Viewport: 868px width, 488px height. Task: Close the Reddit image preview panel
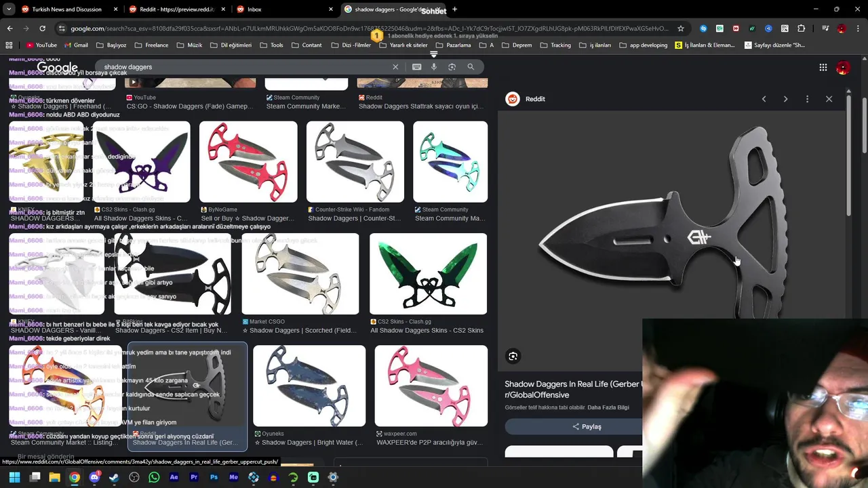point(829,99)
